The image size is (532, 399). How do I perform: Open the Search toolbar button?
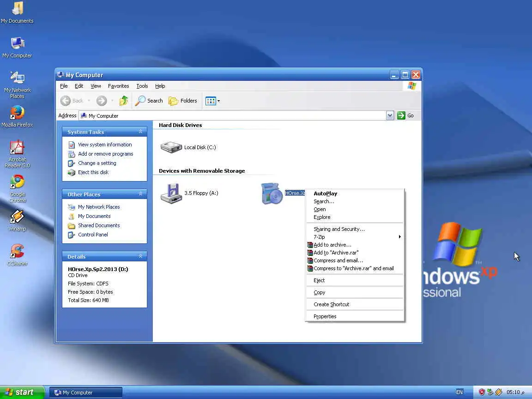149,101
